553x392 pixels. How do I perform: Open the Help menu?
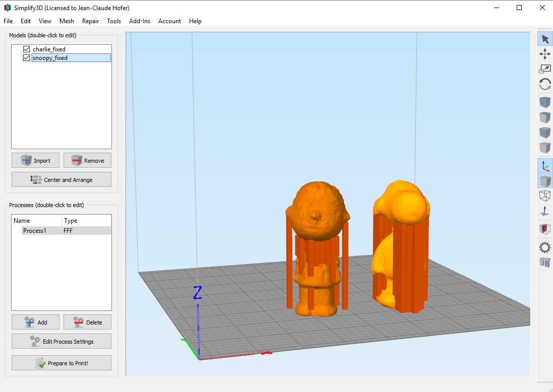click(x=195, y=21)
